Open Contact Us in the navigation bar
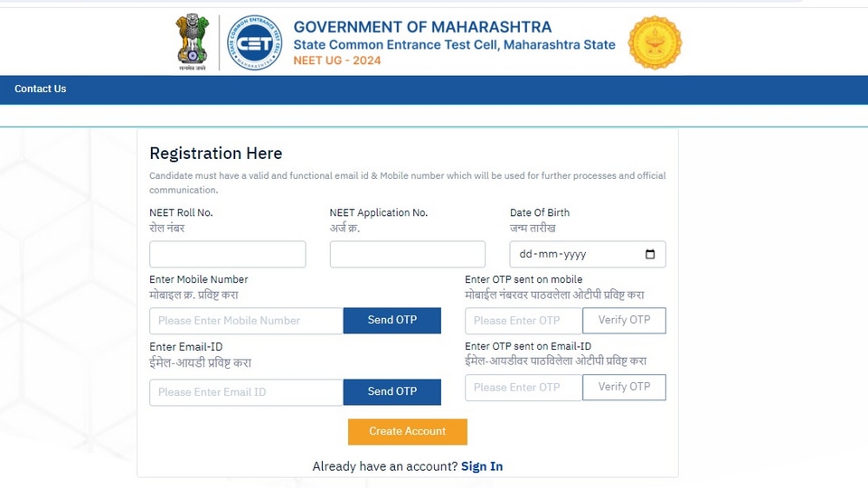This screenshot has height=488, width=868. (41, 89)
